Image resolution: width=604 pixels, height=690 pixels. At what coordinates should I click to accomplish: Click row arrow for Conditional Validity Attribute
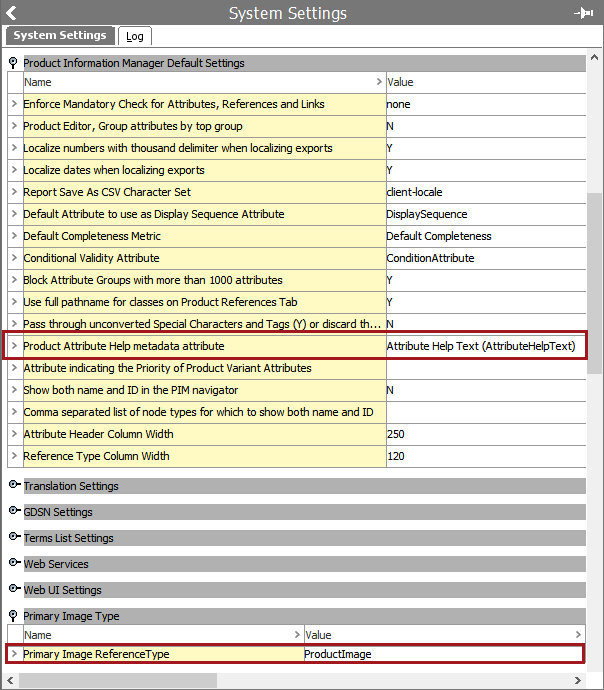(15, 258)
